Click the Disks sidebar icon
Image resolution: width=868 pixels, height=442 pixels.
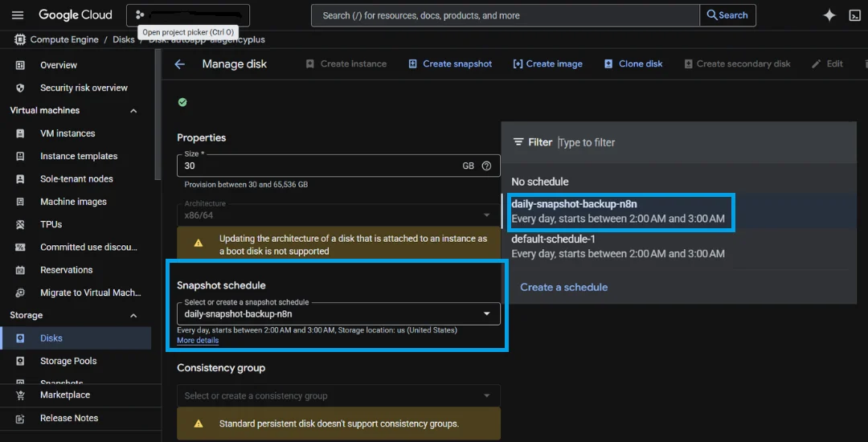(x=20, y=338)
